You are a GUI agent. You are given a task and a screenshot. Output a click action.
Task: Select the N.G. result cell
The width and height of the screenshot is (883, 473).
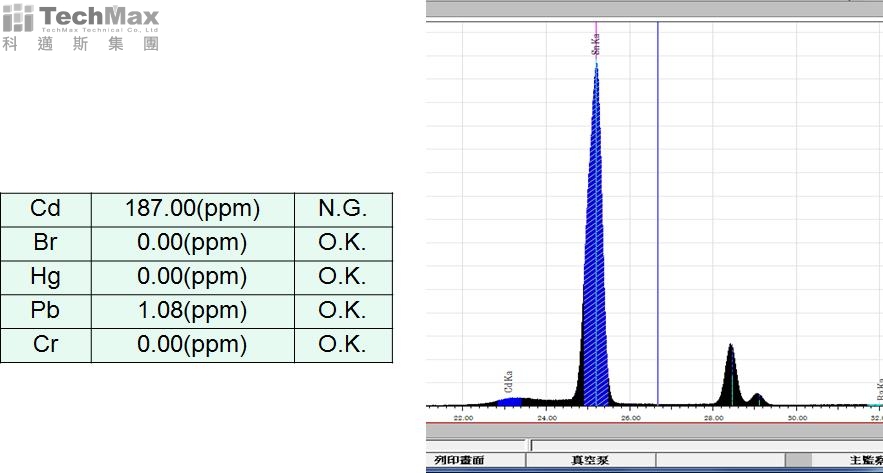pyautogui.click(x=343, y=209)
